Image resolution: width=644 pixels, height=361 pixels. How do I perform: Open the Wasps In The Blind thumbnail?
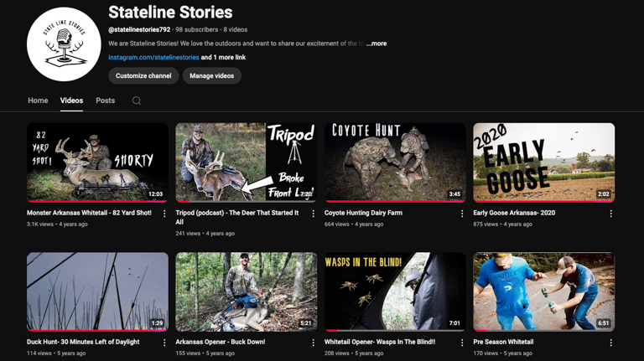(x=395, y=291)
